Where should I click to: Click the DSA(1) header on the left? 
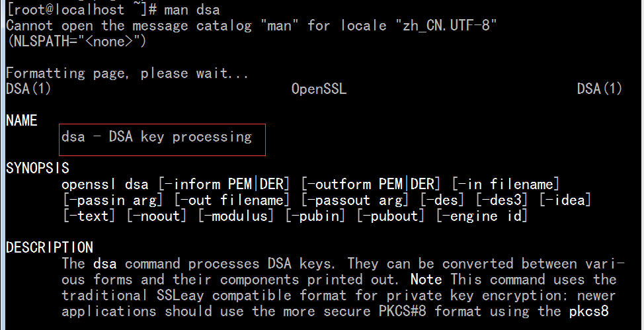pos(28,89)
